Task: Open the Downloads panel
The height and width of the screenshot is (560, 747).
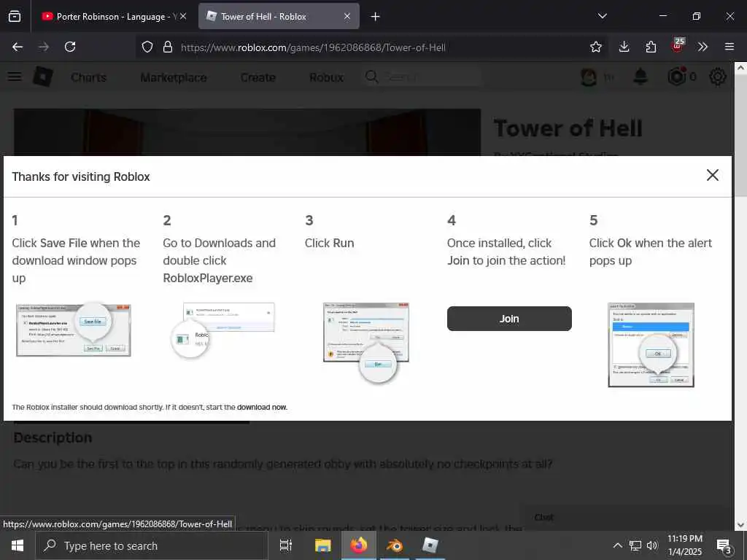Action: [x=624, y=47]
